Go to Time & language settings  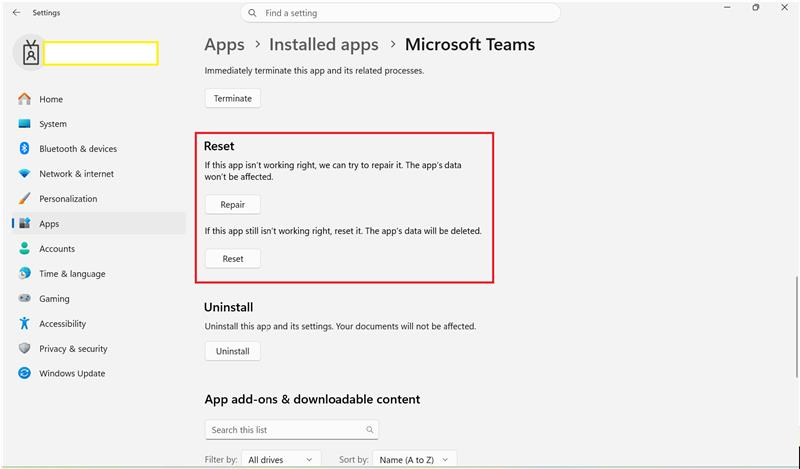pos(99,274)
